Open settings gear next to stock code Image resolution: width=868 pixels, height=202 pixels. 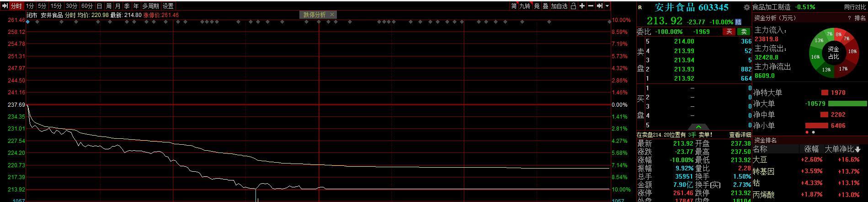(747, 7)
